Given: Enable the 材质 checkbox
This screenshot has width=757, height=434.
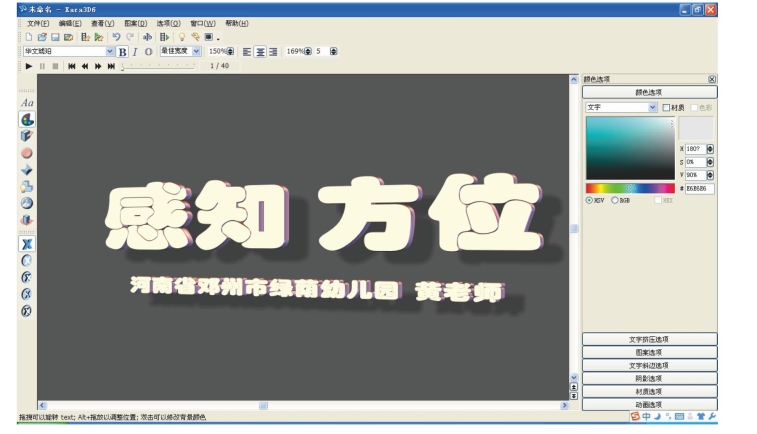Looking at the screenshot, I should pyautogui.click(x=666, y=108).
